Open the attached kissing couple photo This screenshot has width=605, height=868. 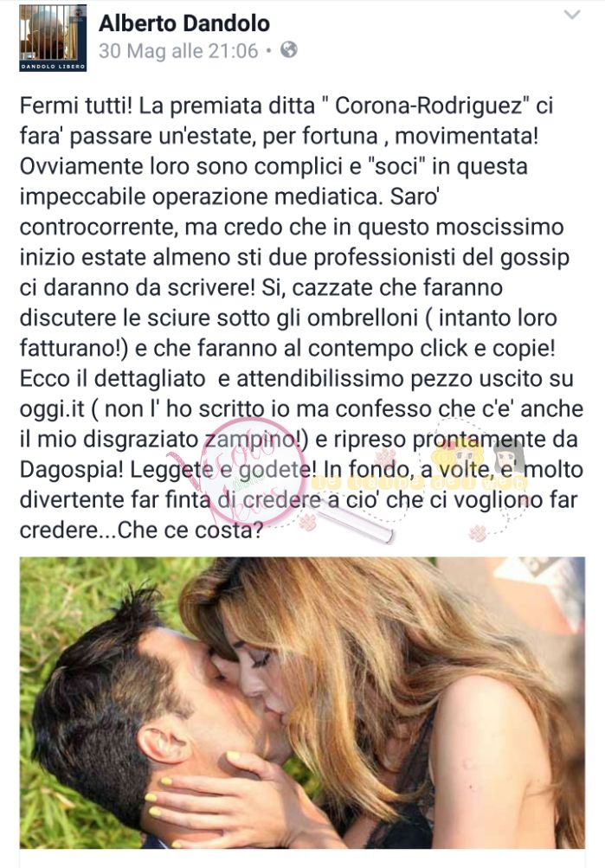(x=302, y=703)
